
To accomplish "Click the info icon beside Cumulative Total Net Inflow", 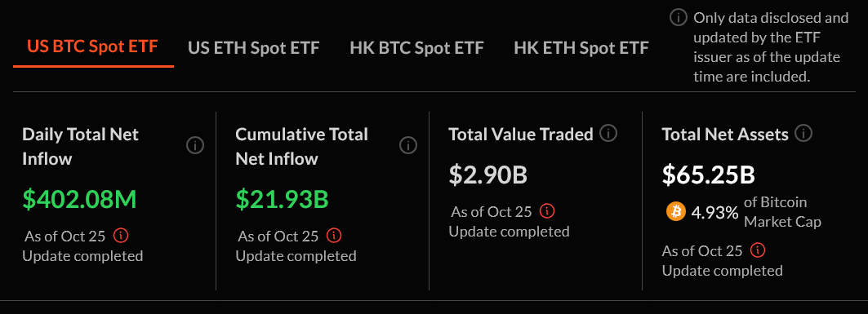I will pyautogui.click(x=408, y=146).
